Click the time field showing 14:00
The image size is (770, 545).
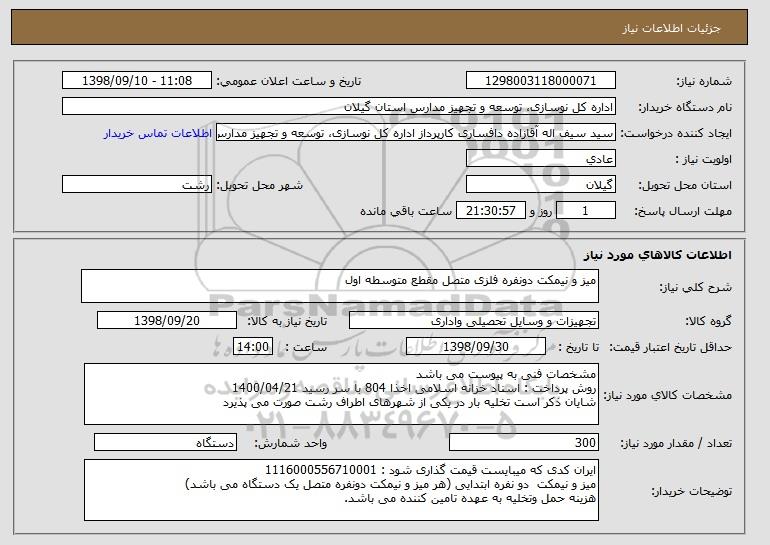click(253, 347)
